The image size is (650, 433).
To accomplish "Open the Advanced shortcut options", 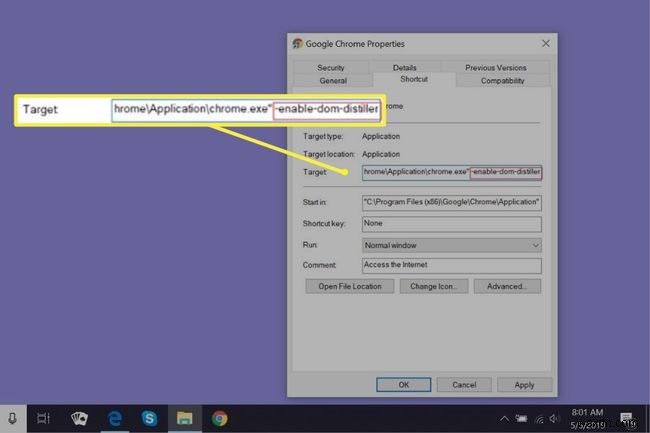I will (x=507, y=286).
